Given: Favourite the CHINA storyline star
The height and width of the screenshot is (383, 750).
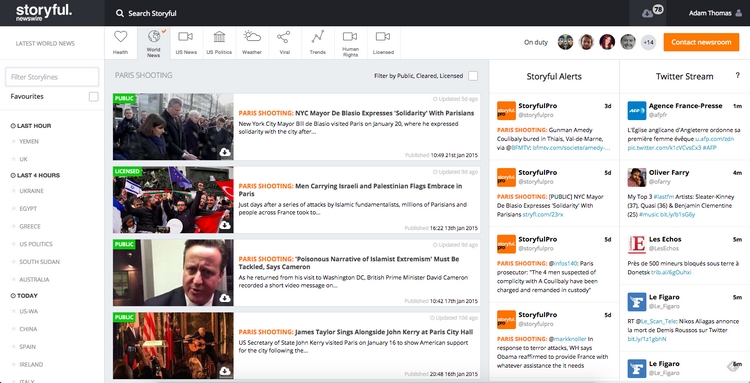Looking at the screenshot, I should click(x=13, y=329).
